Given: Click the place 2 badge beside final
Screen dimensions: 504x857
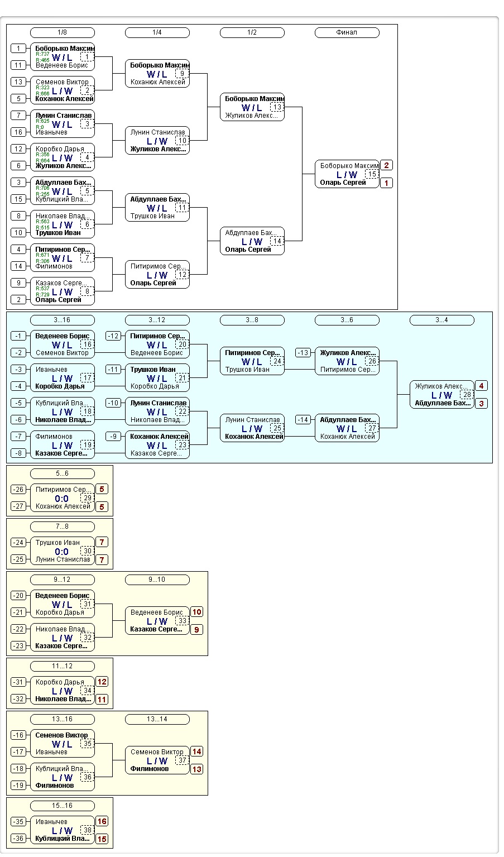Looking at the screenshot, I should click(386, 165).
